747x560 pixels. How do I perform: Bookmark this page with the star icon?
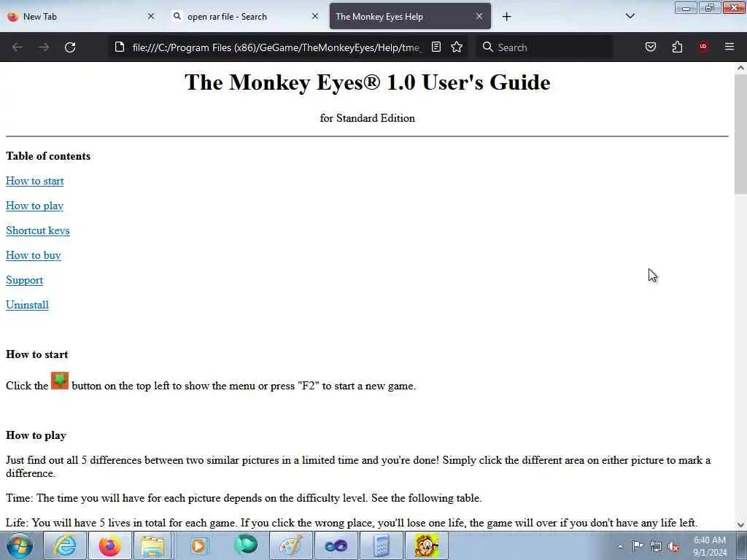[457, 47]
